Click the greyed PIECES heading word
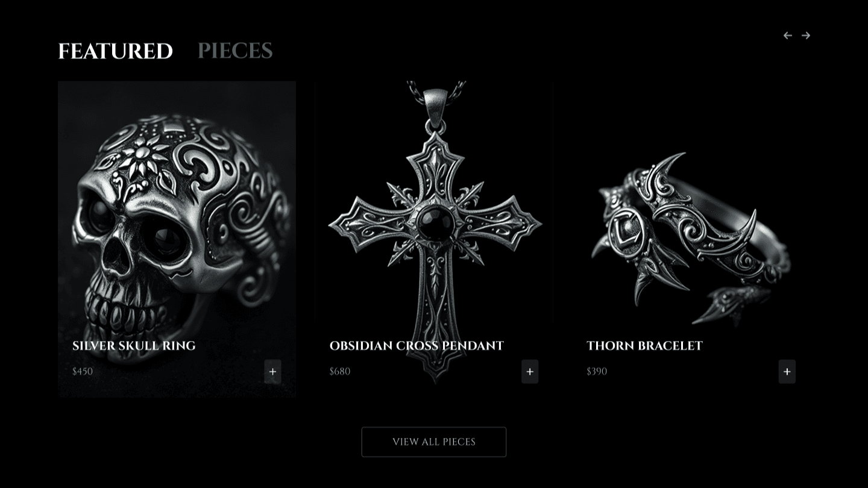The height and width of the screenshot is (488, 868). coord(235,51)
